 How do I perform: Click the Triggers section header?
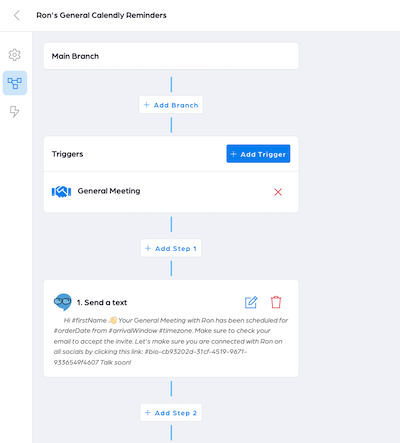click(x=67, y=154)
